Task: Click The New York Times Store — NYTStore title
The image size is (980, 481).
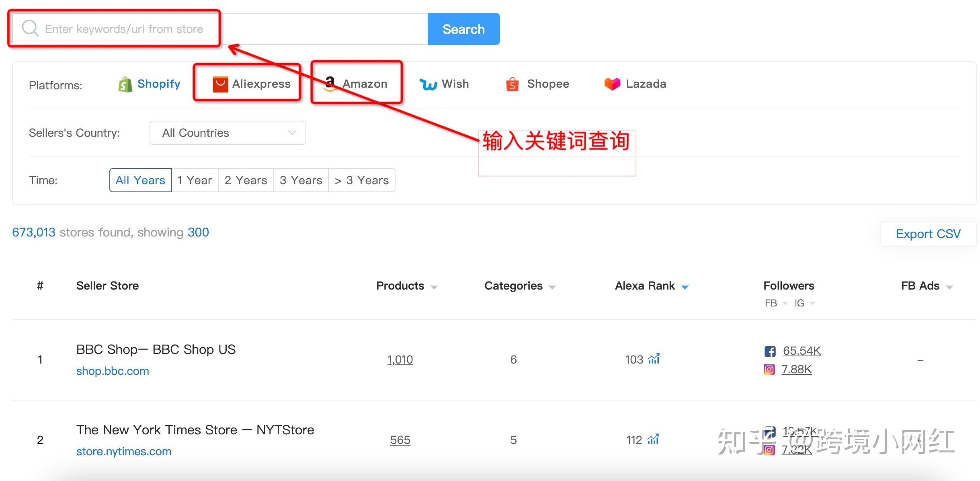Action: [x=195, y=430]
